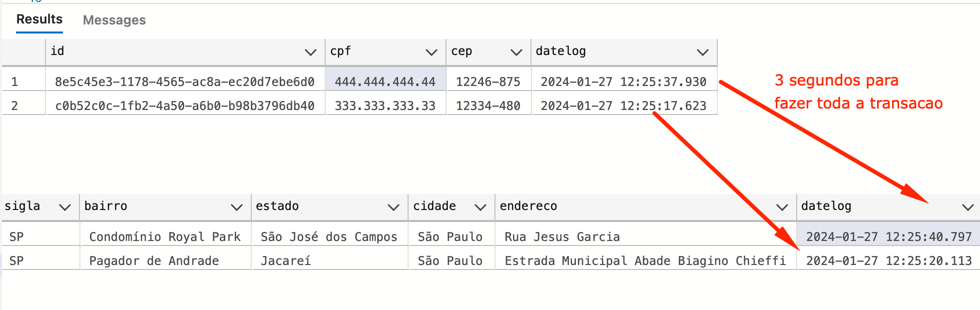Screen dimensions: 980x310
Task: Open the bairro column dropdown arrow
Action: pos(237,207)
